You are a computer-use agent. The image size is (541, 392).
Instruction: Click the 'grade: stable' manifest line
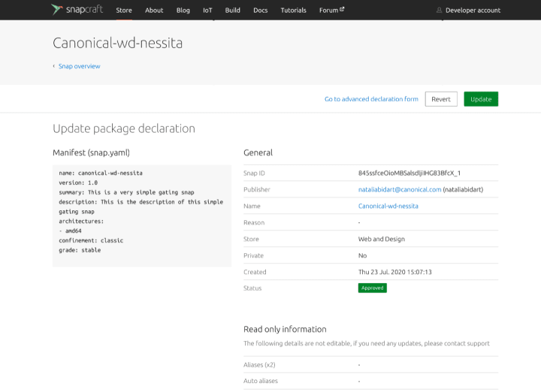pyautogui.click(x=80, y=250)
